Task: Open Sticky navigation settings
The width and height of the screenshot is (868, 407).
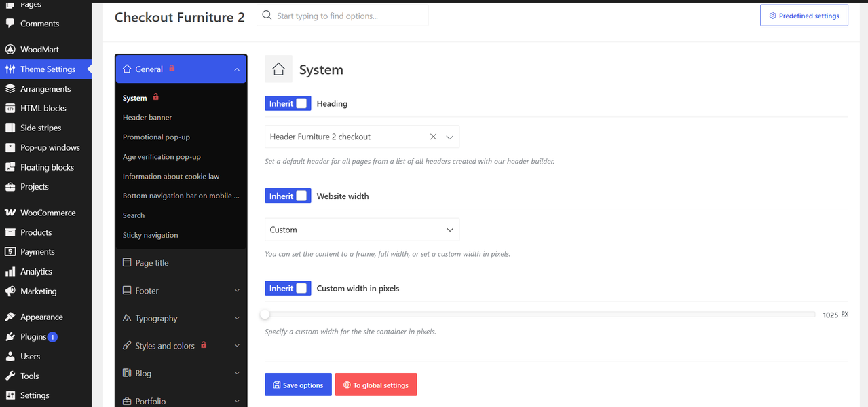Action: tap(151, 235)
